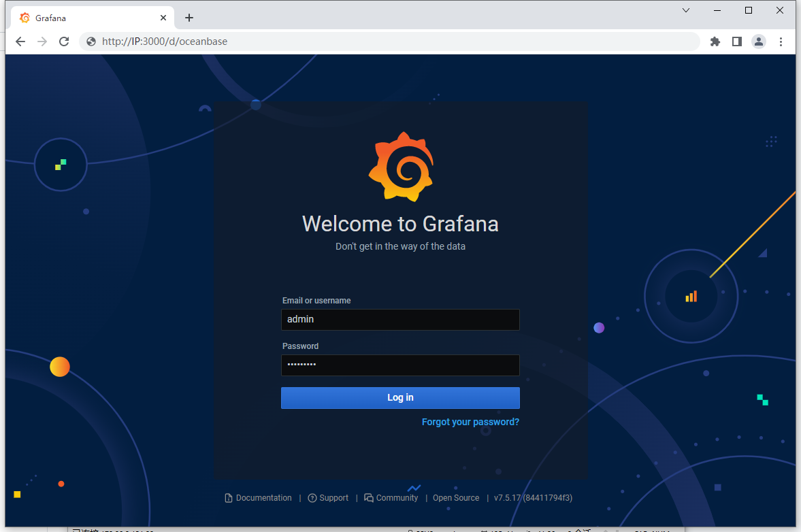Maximize the browser window
The width and height of the screenshot is (801, 532).
click(x=749, y=10)
